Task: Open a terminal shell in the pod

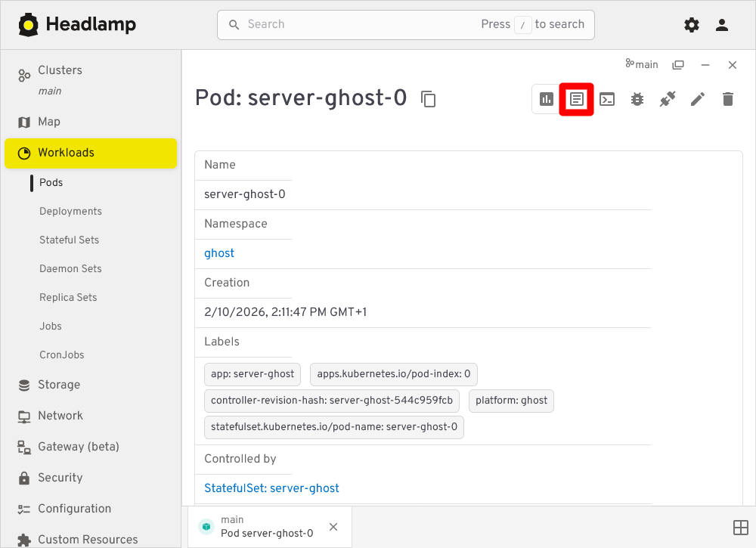Action: (x=607, y=99)
